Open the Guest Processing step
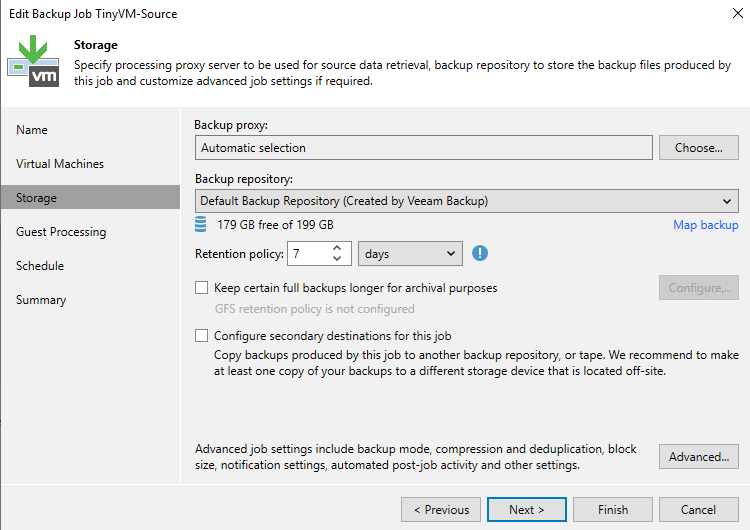The width and height of the screenshot is (750, 530). click(61, 232)
